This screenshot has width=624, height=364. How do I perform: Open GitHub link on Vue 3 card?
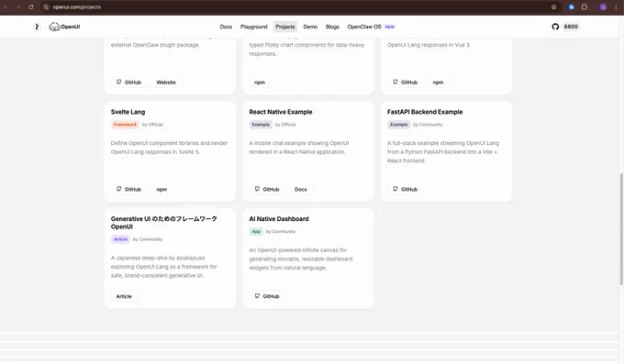405,83
